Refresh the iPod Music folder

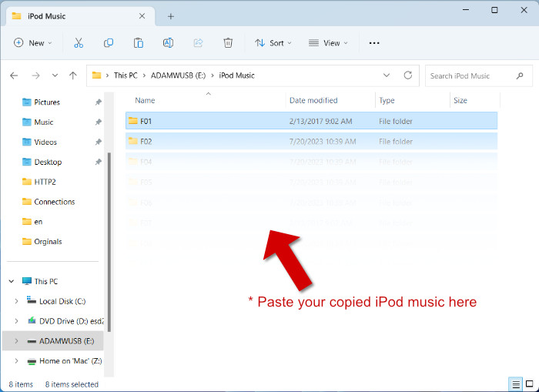click(x=407, y=75)
